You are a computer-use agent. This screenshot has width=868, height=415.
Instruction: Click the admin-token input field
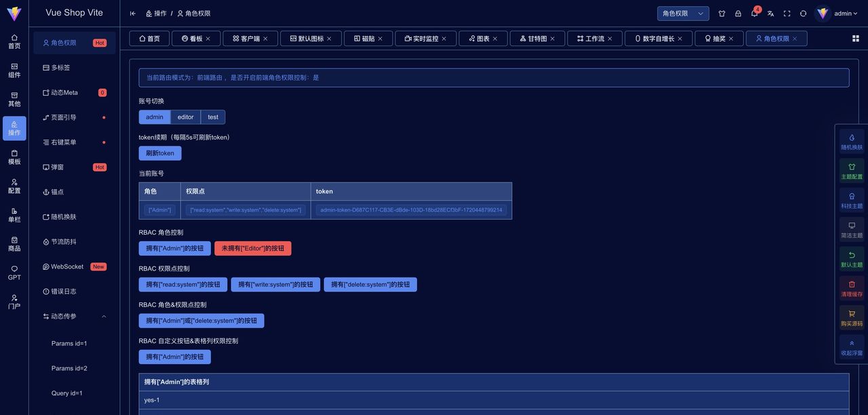pos(410,210)
